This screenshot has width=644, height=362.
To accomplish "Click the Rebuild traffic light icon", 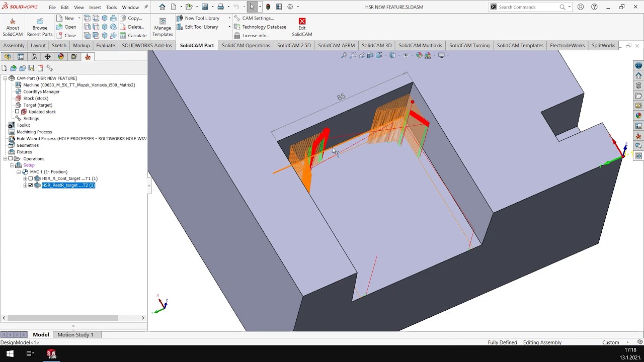I will [x=268, y=7].
